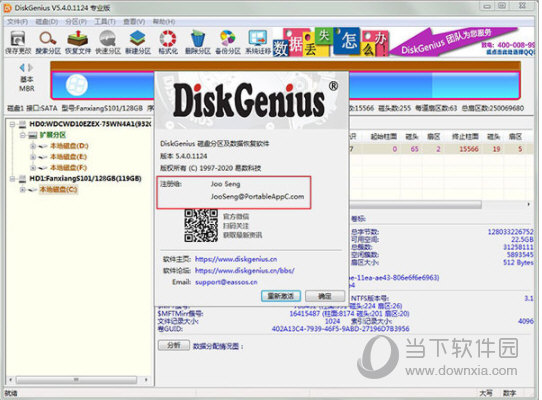The image size is (542, 400).
Task: Expand the 本地磁盘(D:) tree node
Action: [x=33, y=146]
